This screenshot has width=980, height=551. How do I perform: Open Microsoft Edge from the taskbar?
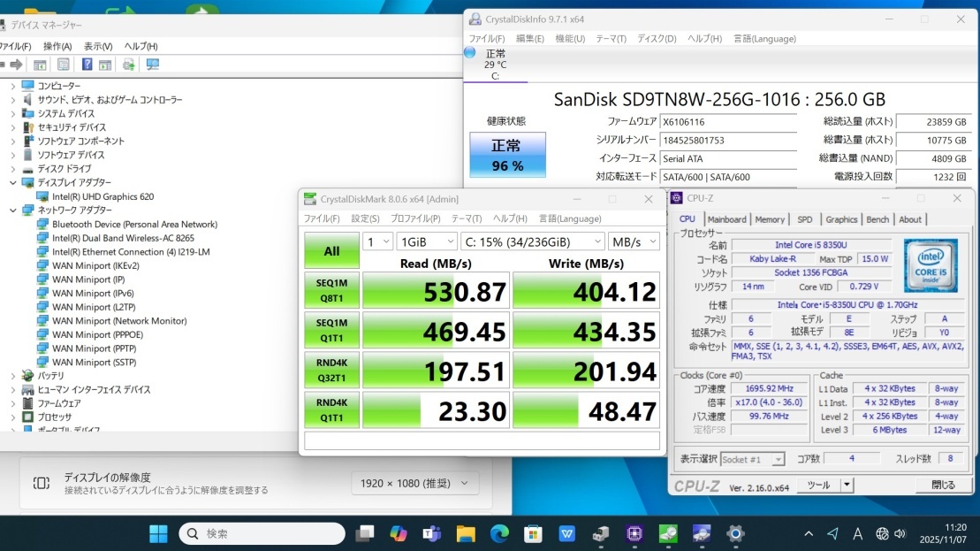click(x=499, y=533)
